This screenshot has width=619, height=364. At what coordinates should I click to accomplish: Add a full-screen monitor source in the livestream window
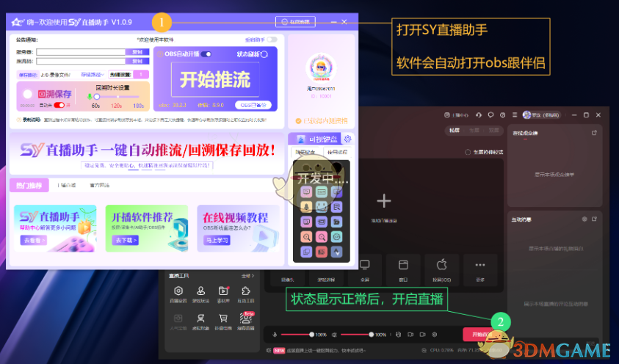coord(365,270)
